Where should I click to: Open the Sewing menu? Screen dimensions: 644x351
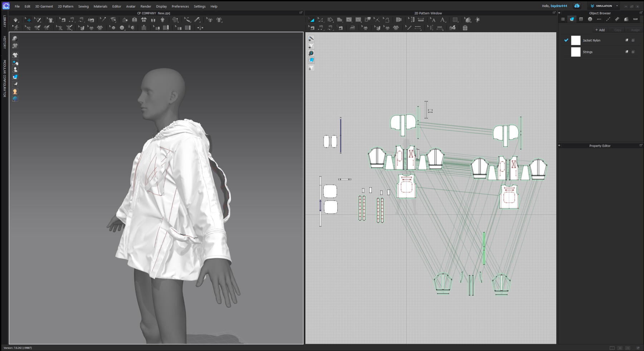pos(83,6)
